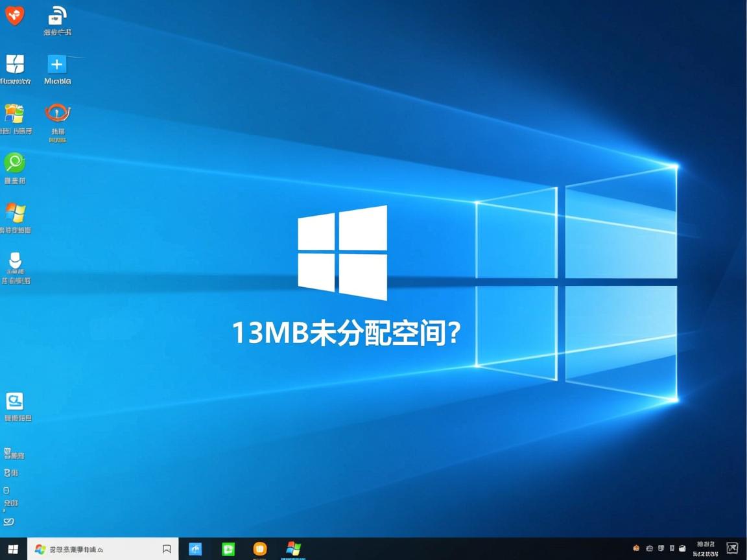The image size is (747, 560).
Task: Open the clock and date display
Action: click(x=705, y=549)
